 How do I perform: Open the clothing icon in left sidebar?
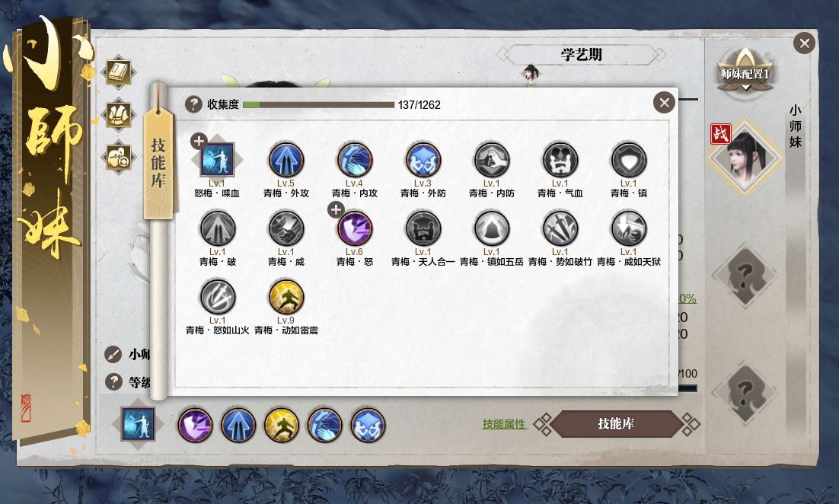[119, 115]
